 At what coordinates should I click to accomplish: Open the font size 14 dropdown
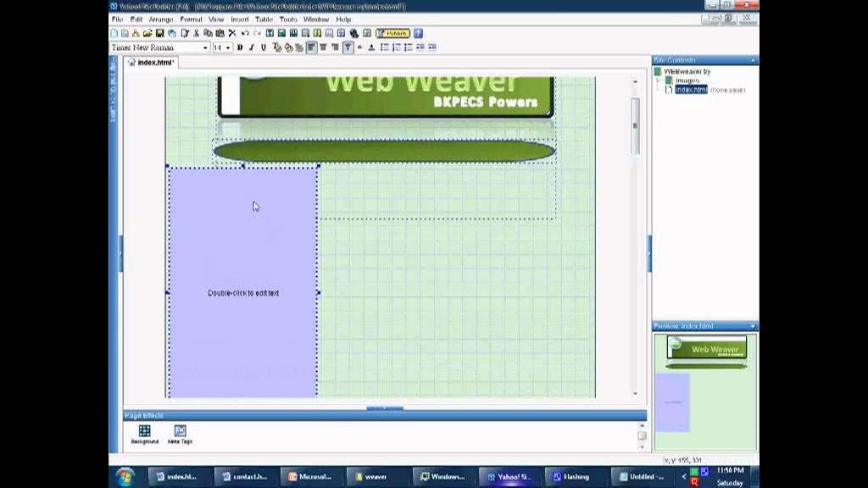[x=227, y=47]
